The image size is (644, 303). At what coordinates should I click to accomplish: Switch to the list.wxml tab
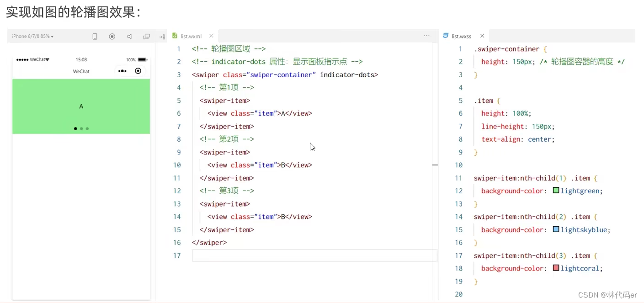pos(191,36)
